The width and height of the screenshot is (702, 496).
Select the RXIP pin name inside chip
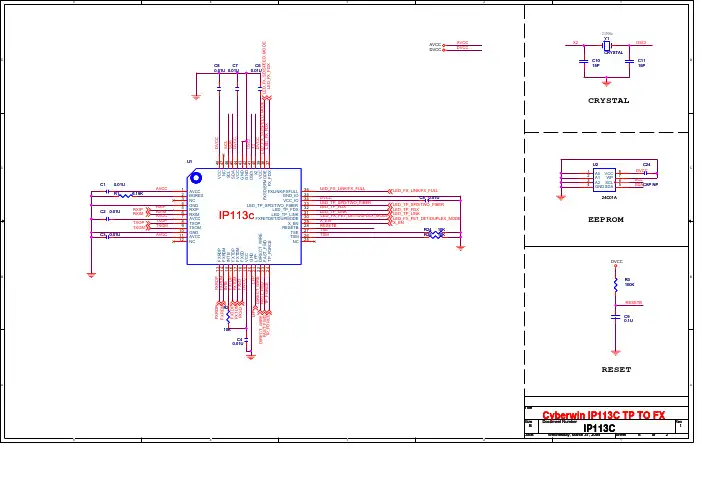(193, 210)
